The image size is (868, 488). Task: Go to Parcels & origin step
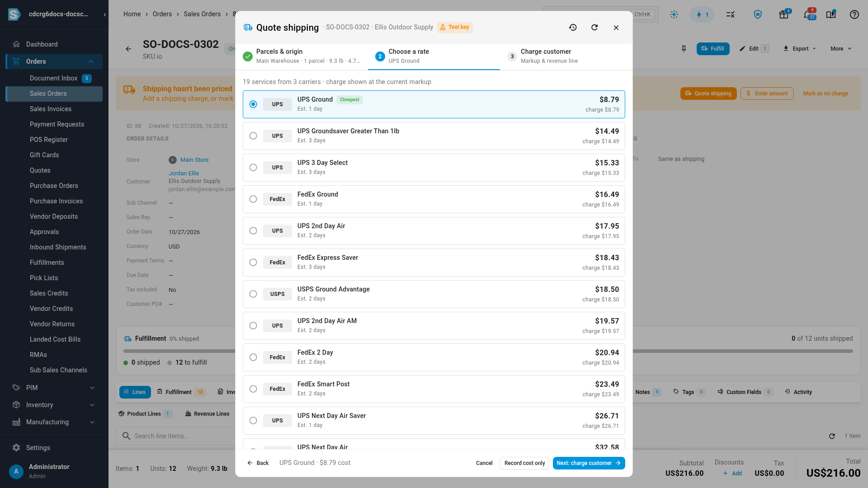pos(302,56)
